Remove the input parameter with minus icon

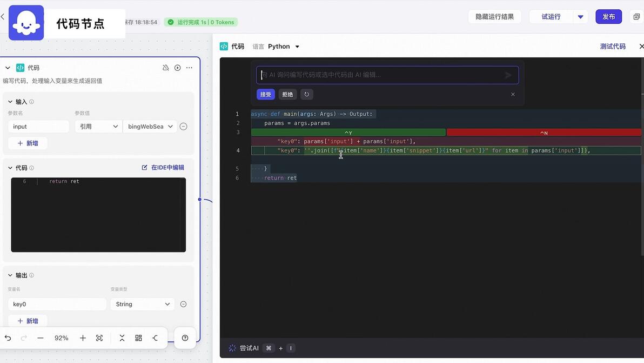184,127
